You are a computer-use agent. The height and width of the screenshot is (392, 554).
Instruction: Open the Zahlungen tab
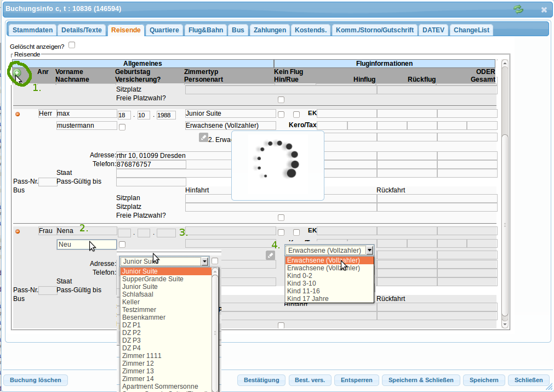point(270,30)
